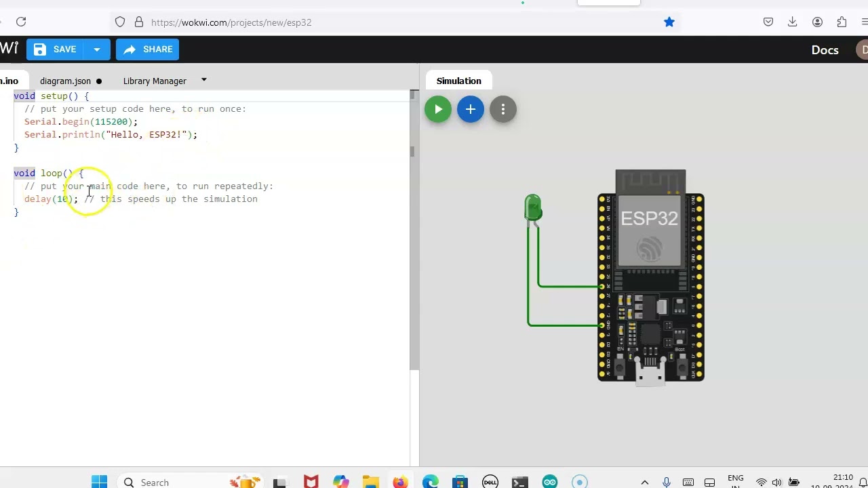Viewport: 868px width, 488px height.
Task: Show the connection padlock details
Action: (139, 22)
